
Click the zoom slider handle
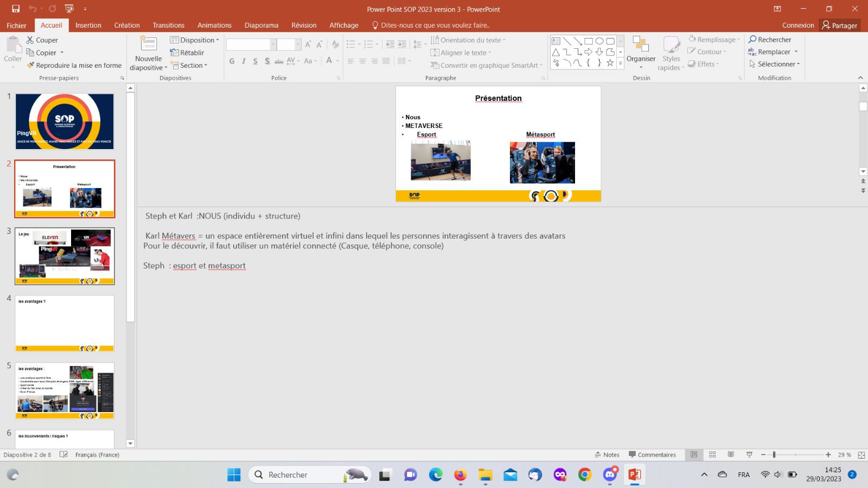pos(774,455)
